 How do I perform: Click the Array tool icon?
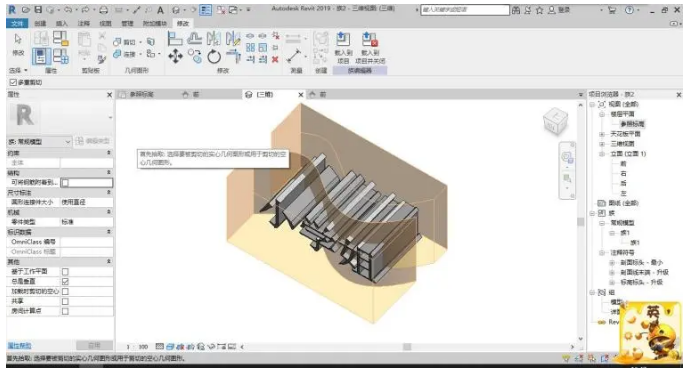pos(250,47)
